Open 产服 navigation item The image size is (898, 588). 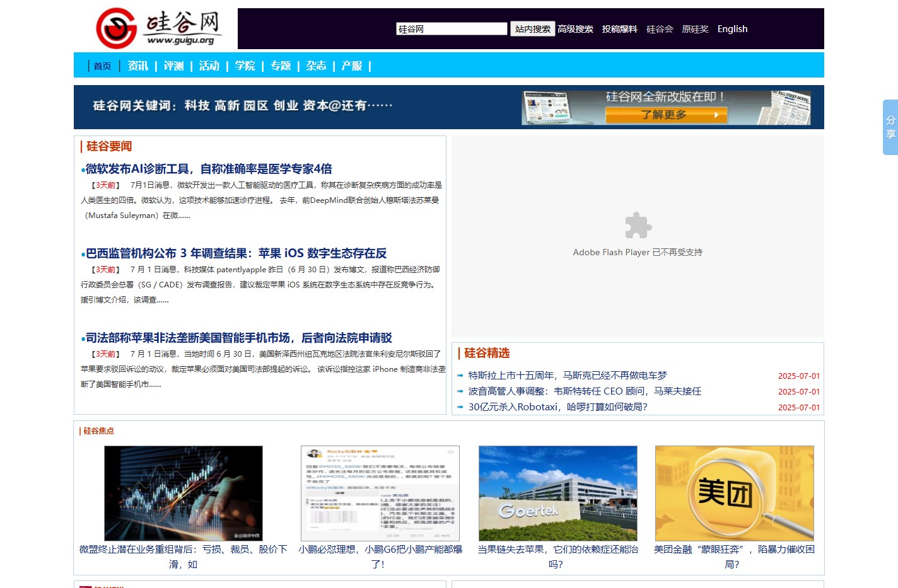[352, 66]
